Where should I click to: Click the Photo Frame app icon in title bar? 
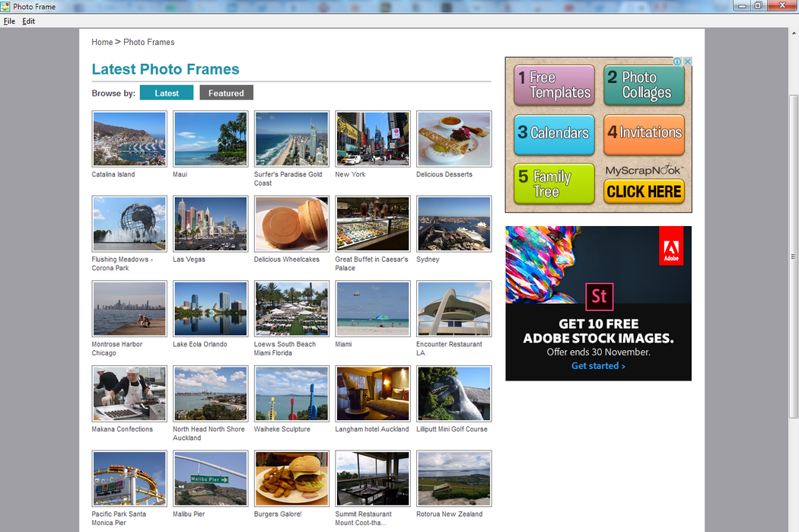pos(6,6)
